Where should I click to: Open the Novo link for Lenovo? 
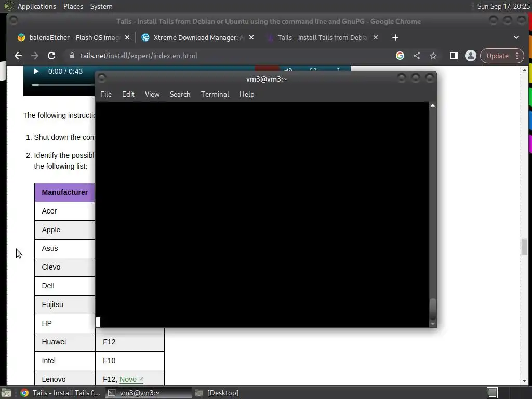131,379
